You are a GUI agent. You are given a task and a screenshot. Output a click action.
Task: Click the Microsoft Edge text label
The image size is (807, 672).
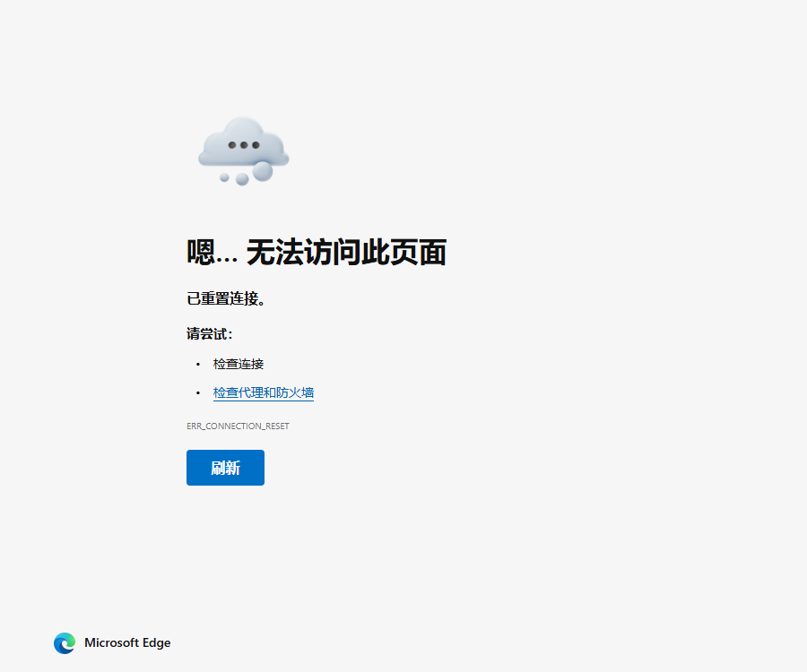pos(127,642)
